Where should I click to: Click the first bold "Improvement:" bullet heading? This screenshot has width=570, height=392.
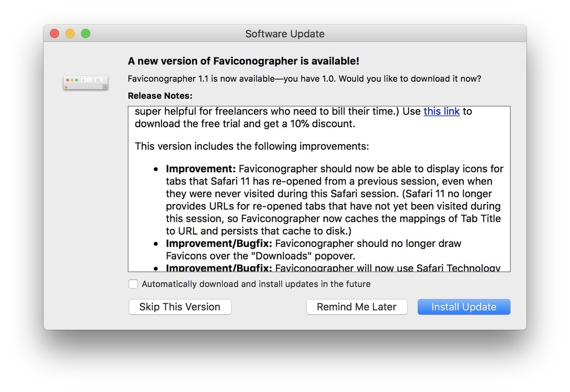pyautogui.click(x=201, y=169)
